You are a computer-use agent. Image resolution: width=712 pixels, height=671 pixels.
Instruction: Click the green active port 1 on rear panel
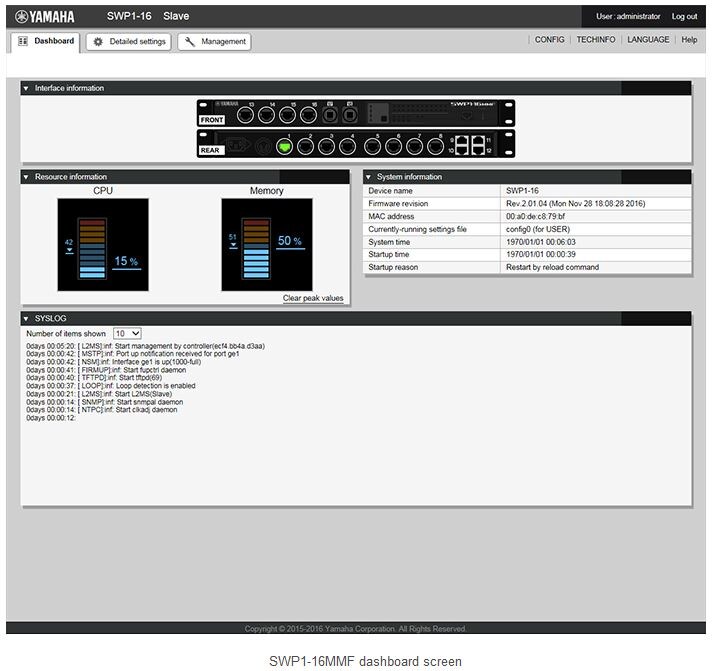coord(285,146)
